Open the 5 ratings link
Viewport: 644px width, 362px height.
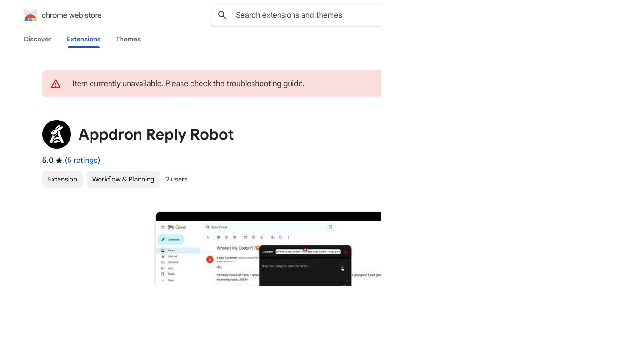pyautogui.click(x=82, y=160)
